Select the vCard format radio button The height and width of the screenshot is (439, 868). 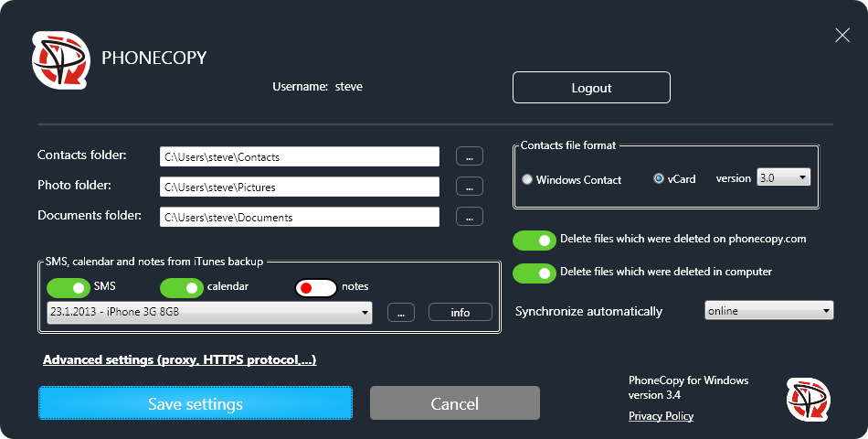(x=658, y=178)
